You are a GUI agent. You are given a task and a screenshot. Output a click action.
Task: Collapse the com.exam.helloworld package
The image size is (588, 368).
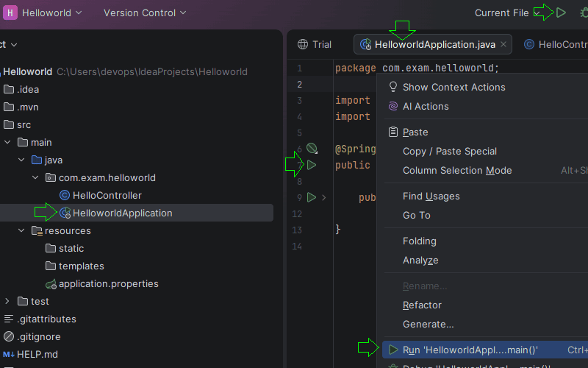coord(35,177)
